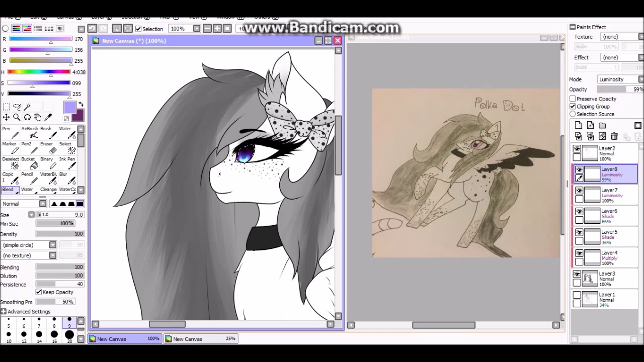Screen dimensions: 644x362
Task: Select the Selection Source radio option
Action: (x=573, y=114)
